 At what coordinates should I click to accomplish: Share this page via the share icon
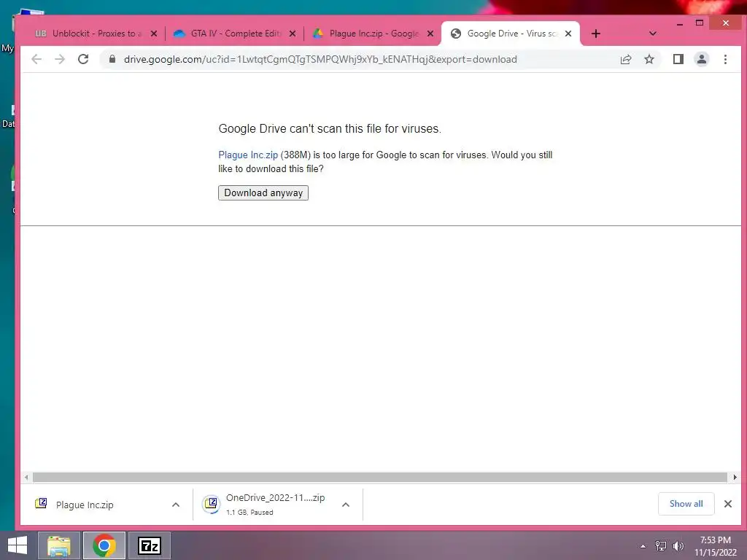[626, 59]
